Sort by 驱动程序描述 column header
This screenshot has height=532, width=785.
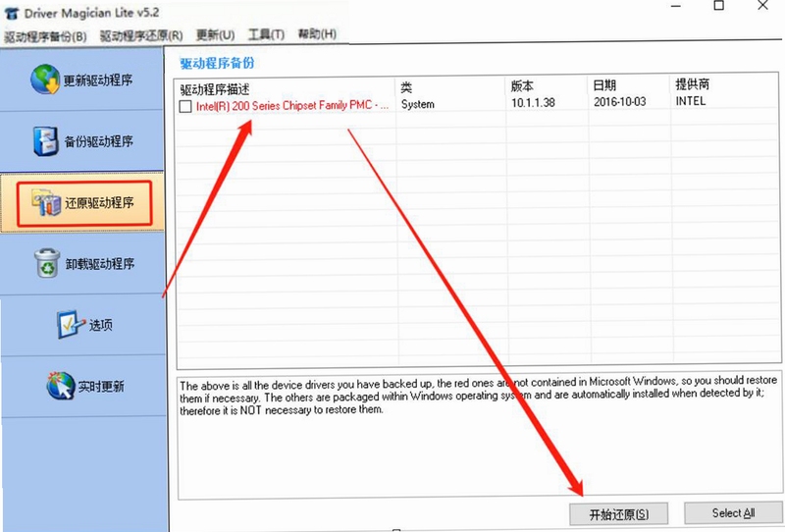215,89
